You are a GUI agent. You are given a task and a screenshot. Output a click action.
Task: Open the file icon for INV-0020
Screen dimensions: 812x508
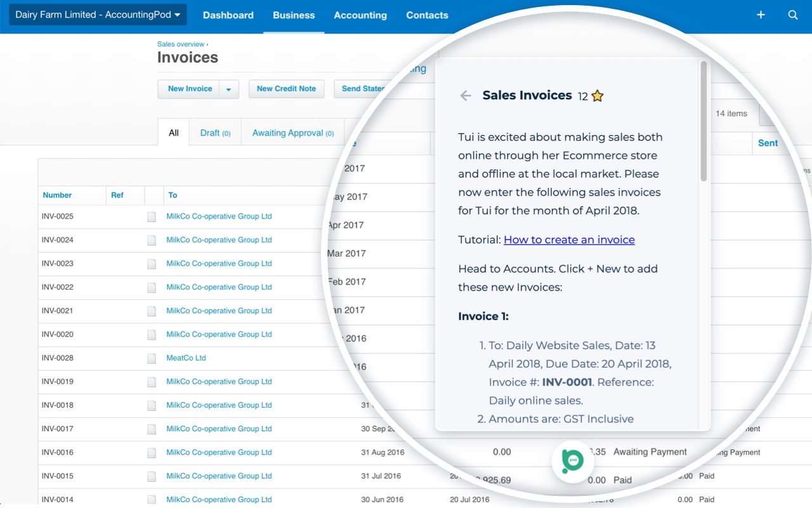[x=152, y=335]
